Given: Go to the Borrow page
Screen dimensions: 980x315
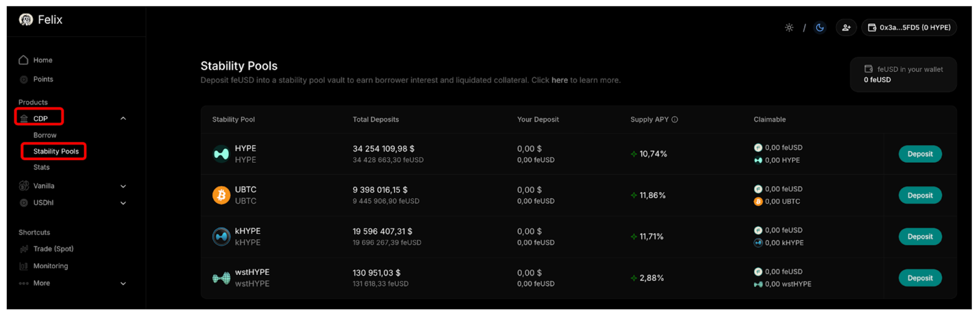Looking at the screenshot, I should tap(45, 135).
